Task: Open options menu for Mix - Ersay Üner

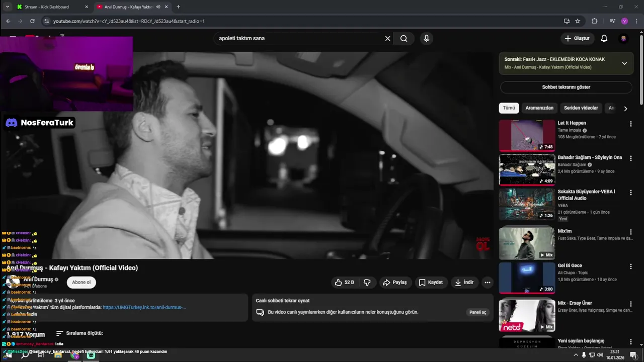Action: coord(631,304)
